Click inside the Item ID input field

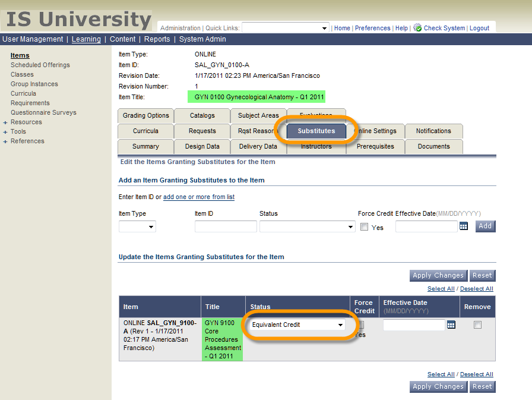click(x=226, y=226)
